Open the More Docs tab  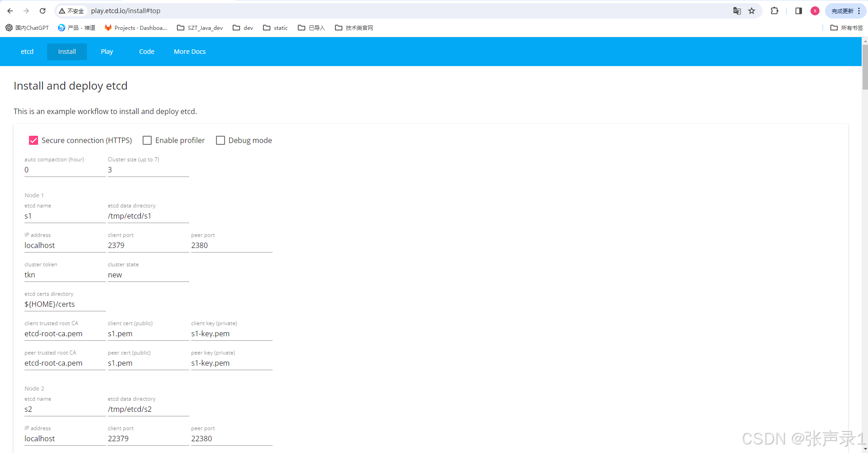(x=190, y=52)
